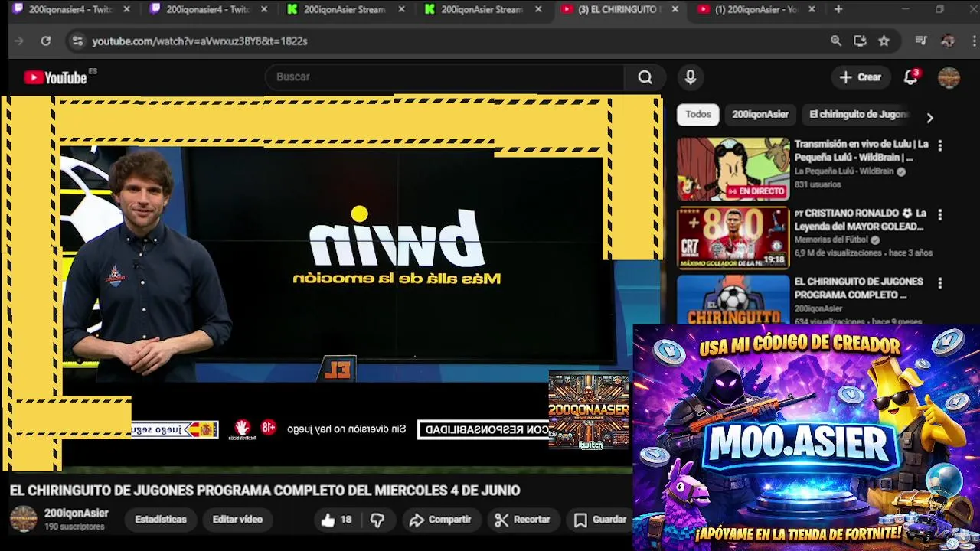The image size is (980, 551).
Task: Go forward with the browser arrow
Action: 19,41
